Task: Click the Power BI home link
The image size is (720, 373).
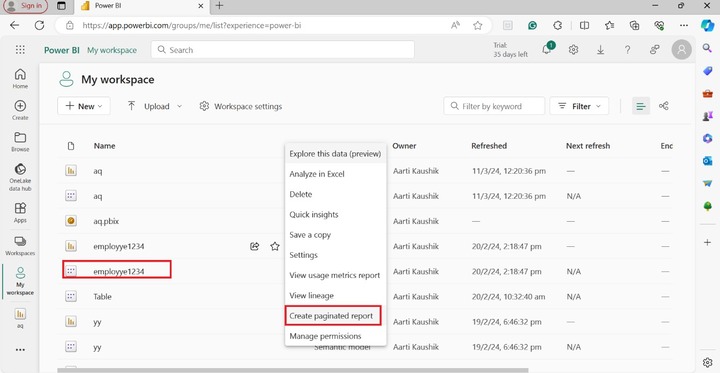Action: tap(62, 50)
